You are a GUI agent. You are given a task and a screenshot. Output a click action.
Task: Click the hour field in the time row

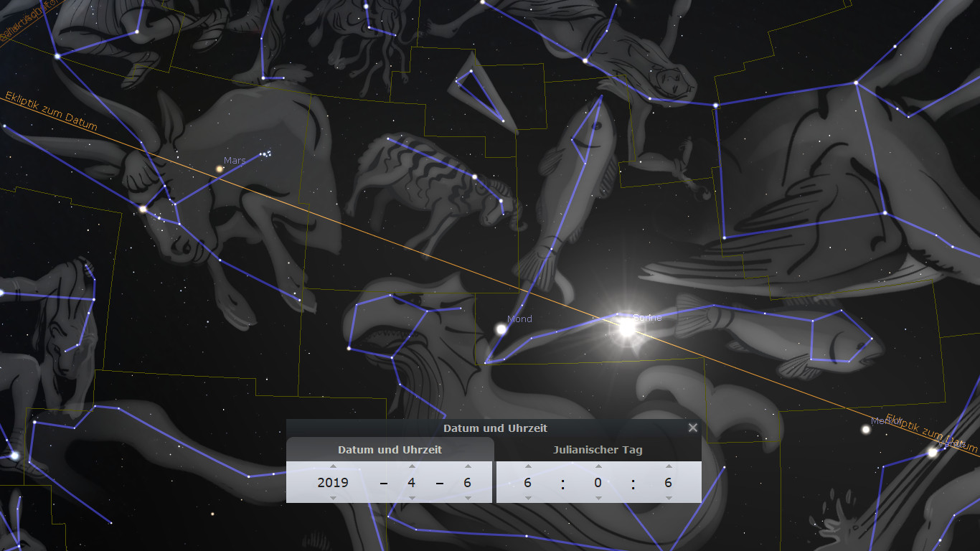click(528, 482)
